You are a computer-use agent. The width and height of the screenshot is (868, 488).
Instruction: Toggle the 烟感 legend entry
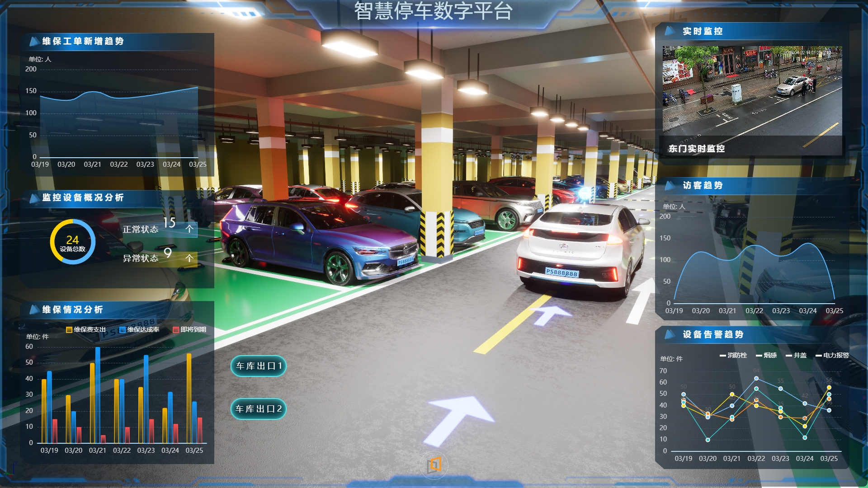(x=766, y=355)
